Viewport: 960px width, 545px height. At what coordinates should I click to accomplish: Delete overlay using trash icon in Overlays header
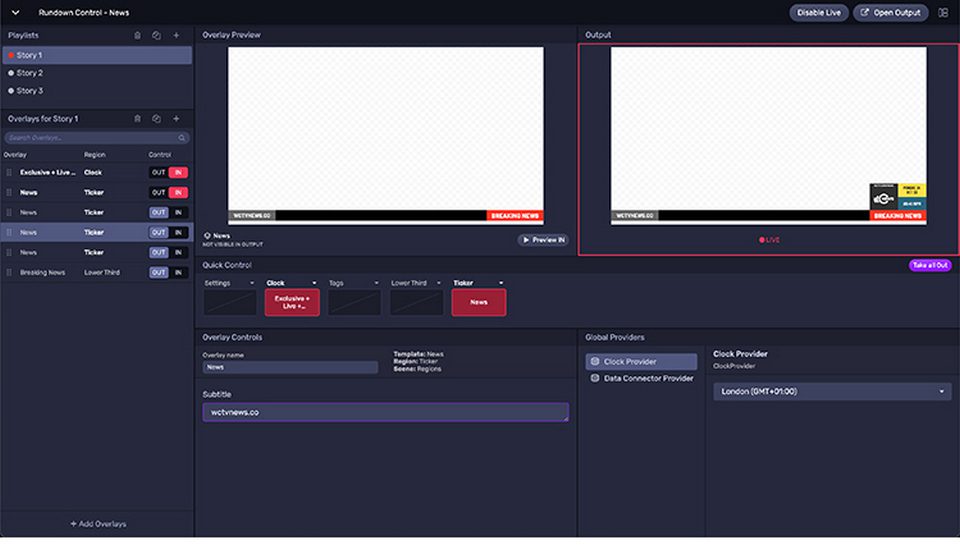coord(137,119)
